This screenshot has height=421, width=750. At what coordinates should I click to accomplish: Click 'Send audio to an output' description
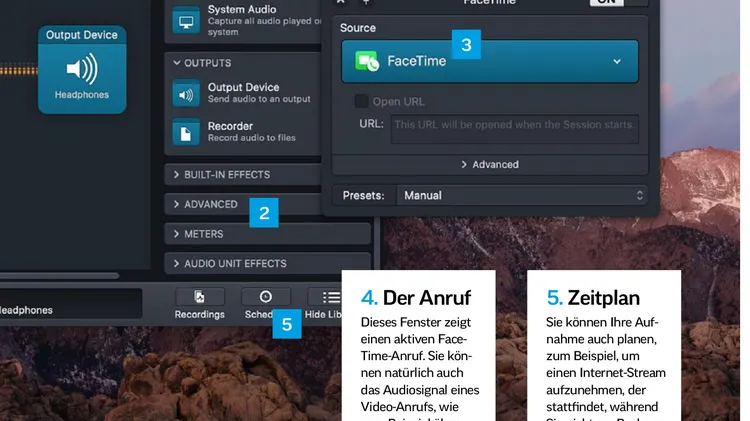[259, 99]
